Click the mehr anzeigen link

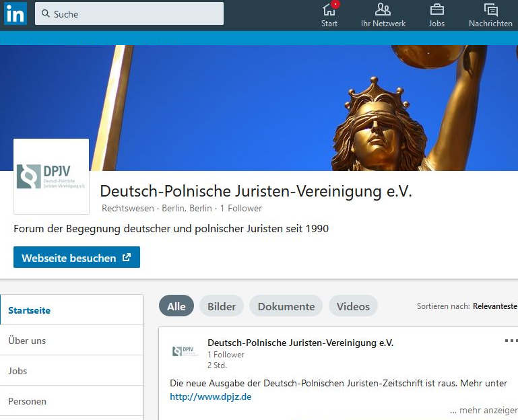click(484, 411)
